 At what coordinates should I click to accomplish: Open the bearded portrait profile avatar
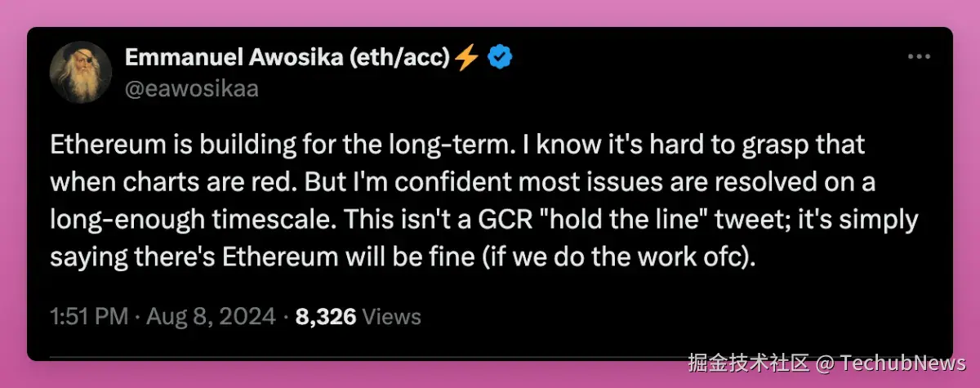coord(81,72)
